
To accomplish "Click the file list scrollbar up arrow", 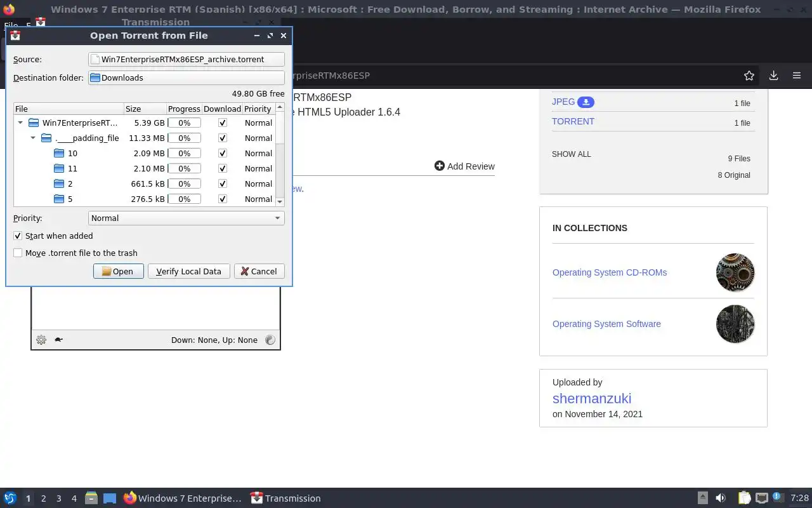I will 280,107.
